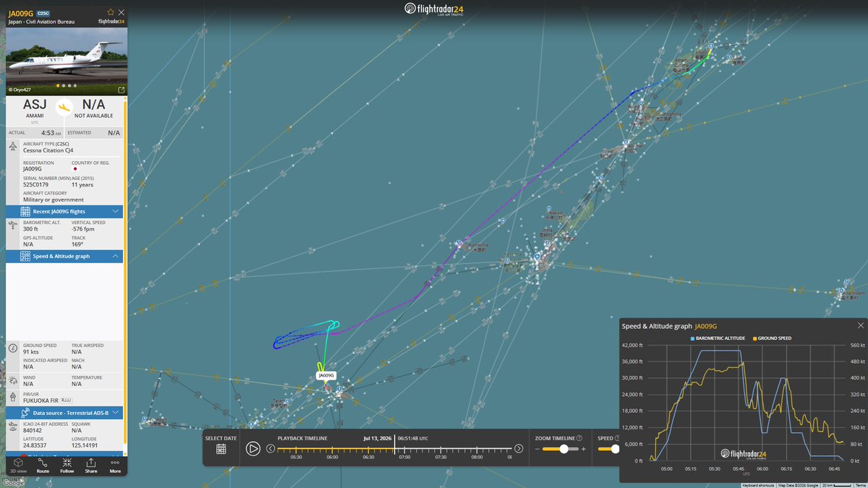Click the FIR/UIR tower icon
The image size is (868, 488).
click(x=13, y=397)
